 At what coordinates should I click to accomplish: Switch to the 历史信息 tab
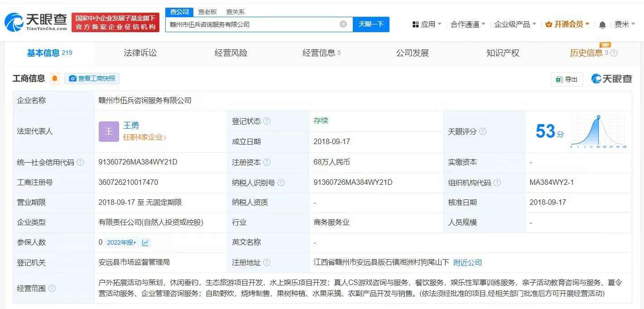click(x=587, y=53)
